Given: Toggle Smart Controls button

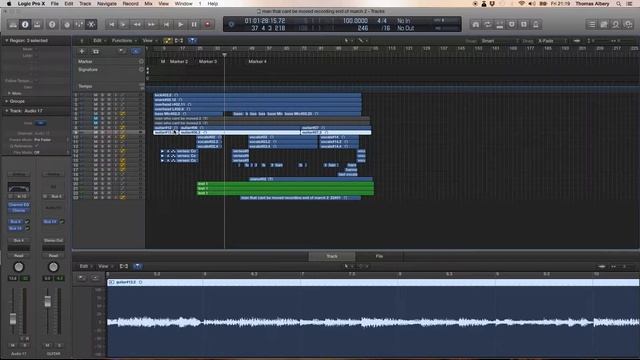Looking at the screenshot, I should pos(67,24).
